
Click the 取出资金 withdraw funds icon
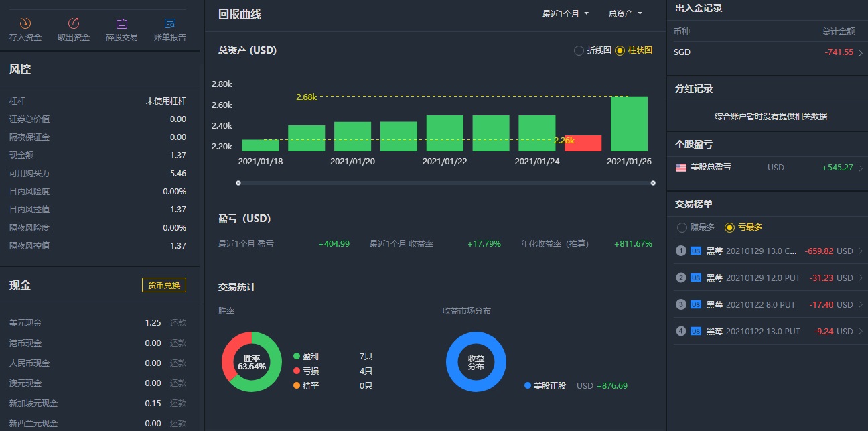tap(74, 23)
